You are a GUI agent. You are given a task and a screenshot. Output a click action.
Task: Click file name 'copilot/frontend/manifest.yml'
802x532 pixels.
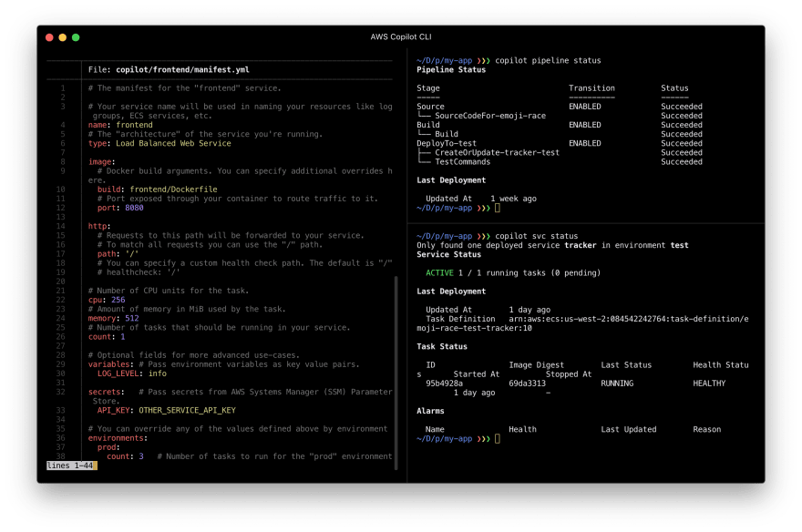point(182,69)
